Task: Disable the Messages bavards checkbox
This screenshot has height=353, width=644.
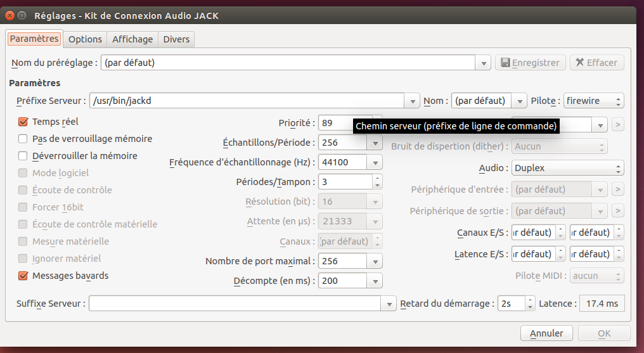Action: [x=23, y=276]
